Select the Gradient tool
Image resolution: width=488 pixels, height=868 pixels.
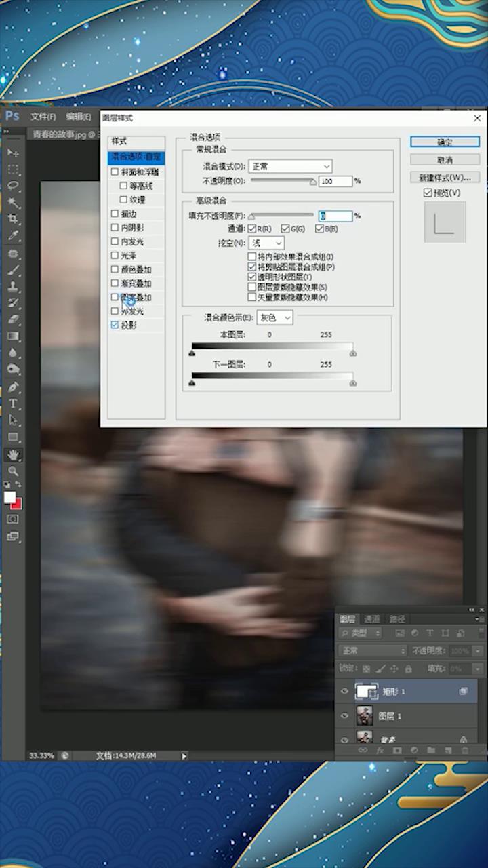[x=13, y=336]
